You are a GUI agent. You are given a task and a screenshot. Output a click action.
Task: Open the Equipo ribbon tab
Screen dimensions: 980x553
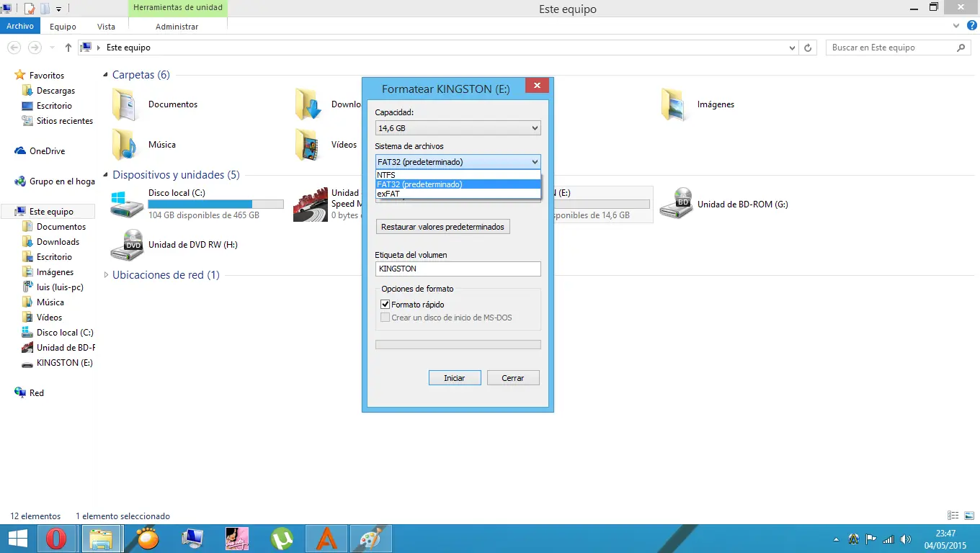63,27
